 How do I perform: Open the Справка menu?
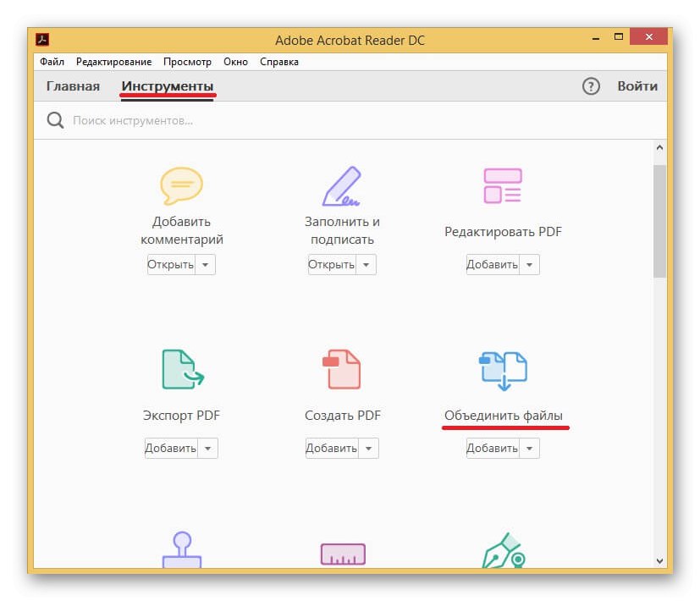pos(279,62)
